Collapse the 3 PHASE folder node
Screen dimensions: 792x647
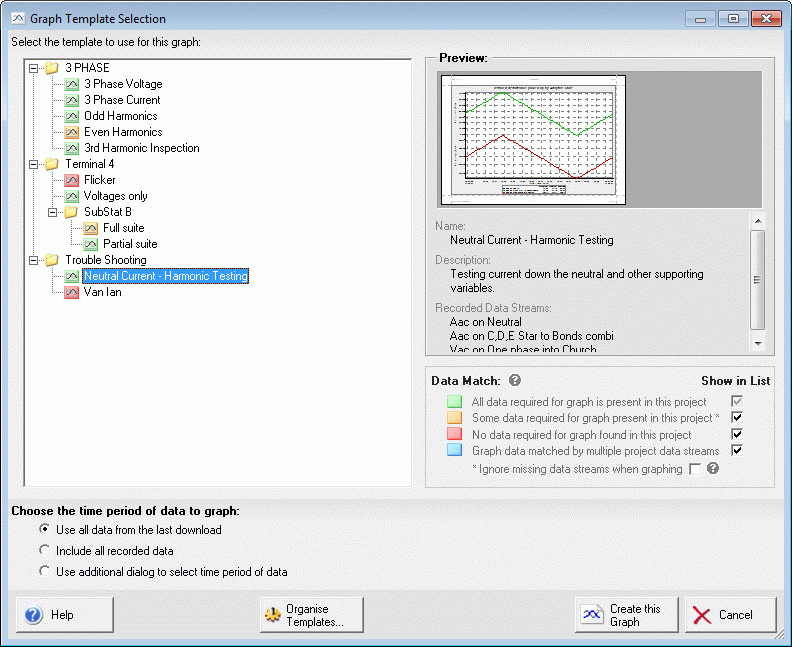pyautogui.click(x=34, y=68)
